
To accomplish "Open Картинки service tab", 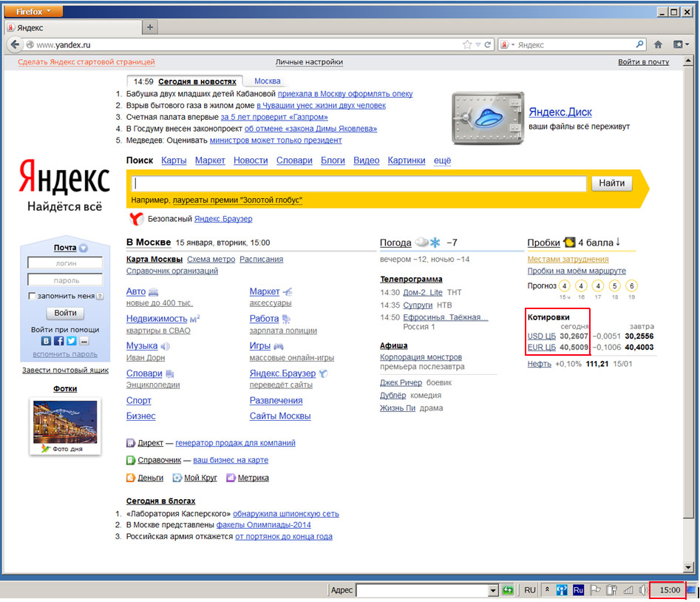I will [407, 160].
